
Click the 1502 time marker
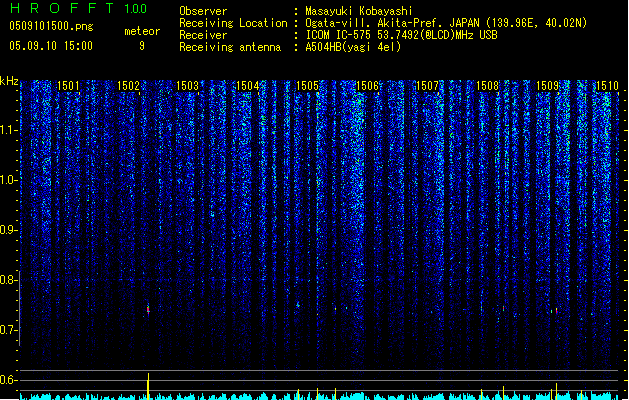(128, 85)
